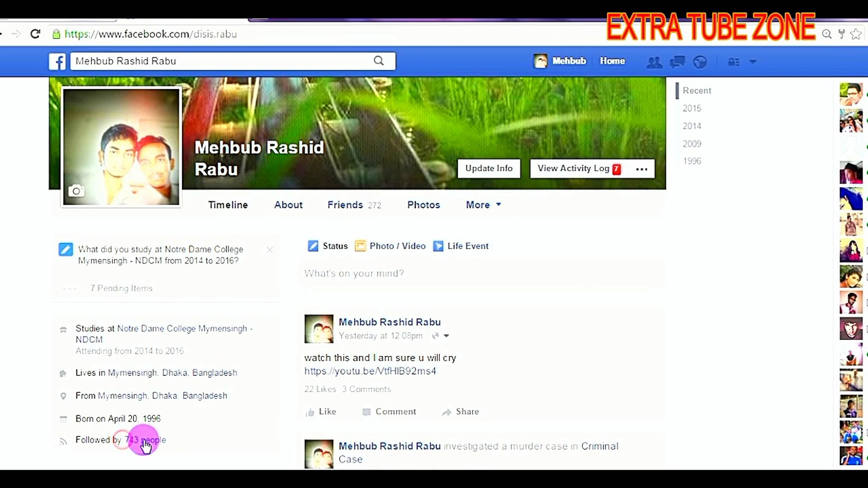
Task: Open the account settings dropdown arrow
Action: point(753,62)
